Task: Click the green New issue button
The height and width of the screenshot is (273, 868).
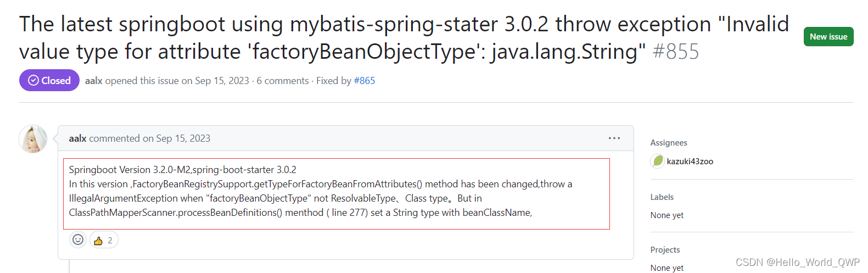Action: 828,37
